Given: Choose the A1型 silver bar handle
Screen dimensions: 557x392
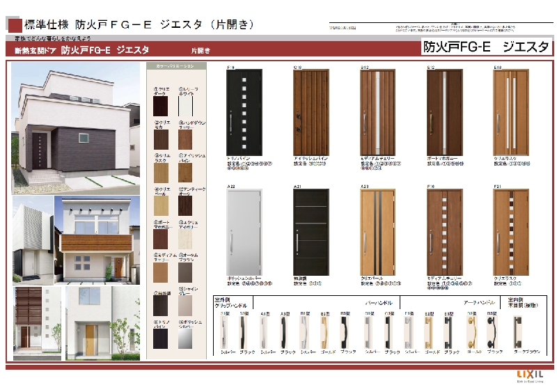Looking at the screenshot, I should pos(264,333).
